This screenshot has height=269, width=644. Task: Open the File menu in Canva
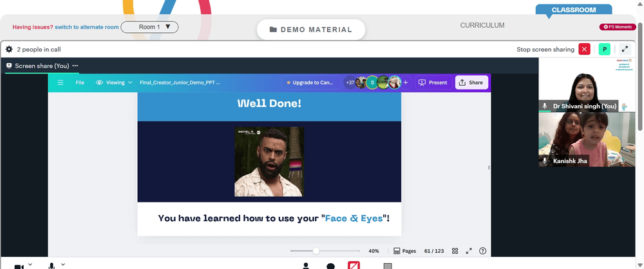[80, 83]
